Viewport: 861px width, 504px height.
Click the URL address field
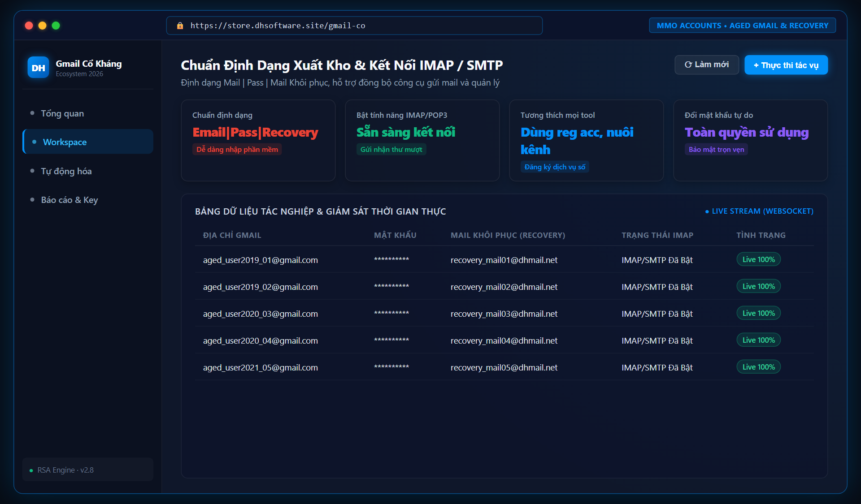[354, 26]
